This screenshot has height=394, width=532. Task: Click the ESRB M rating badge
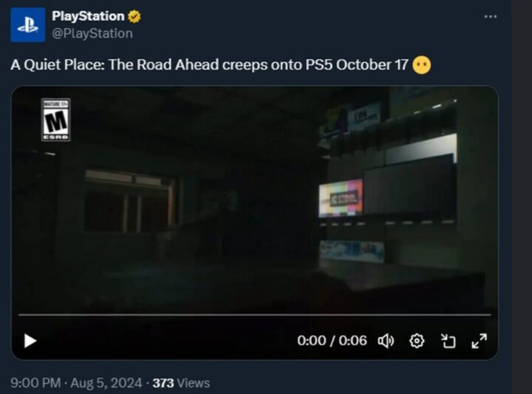pos(55,120)
